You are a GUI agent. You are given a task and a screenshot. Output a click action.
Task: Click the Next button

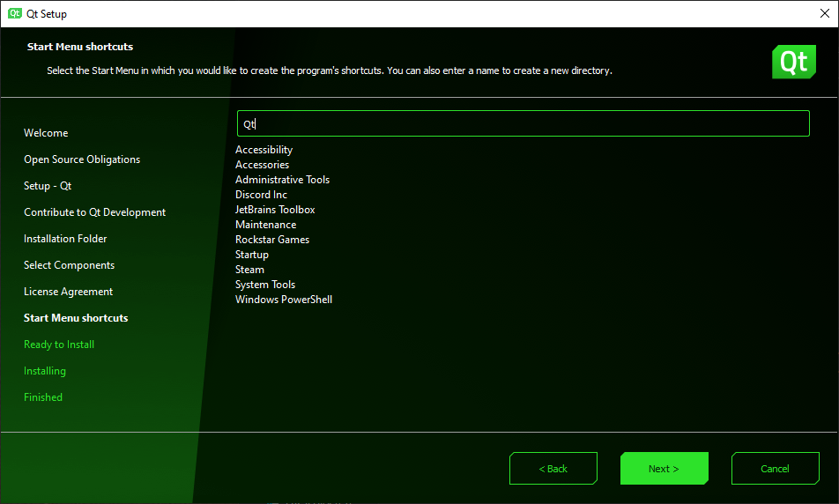pos(664,468)
